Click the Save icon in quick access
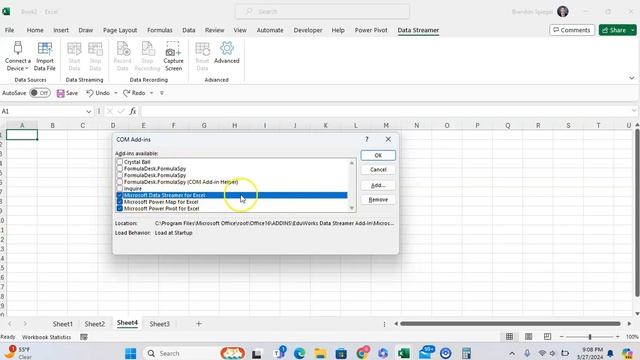 tap(60, 93)
